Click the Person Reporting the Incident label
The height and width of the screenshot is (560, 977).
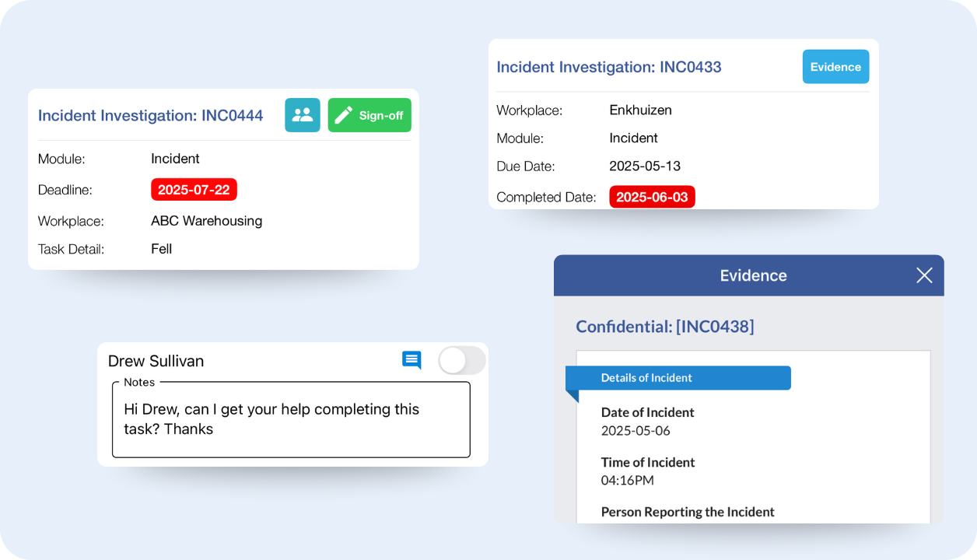[x=688, y=512]
